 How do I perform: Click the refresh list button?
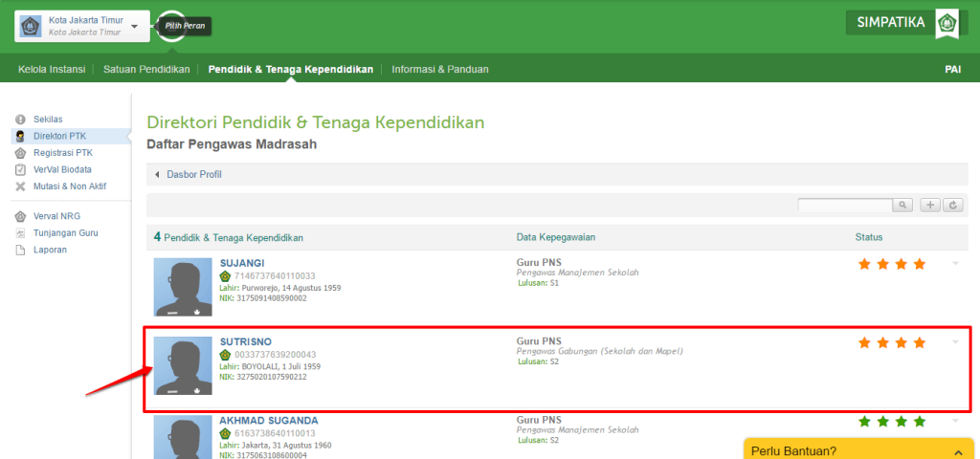[x=952, y=205]
